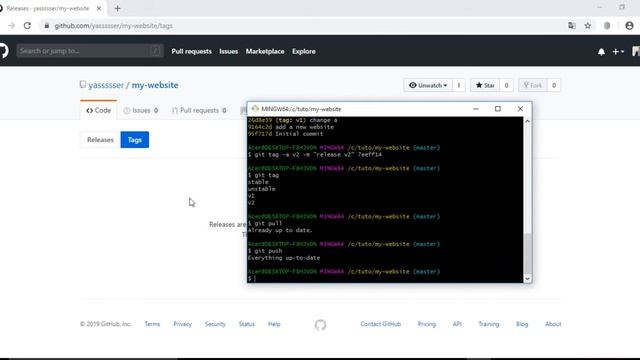Click the MINGW64 terminal title bar icon
Screen dimensions: 640x360
255,109
